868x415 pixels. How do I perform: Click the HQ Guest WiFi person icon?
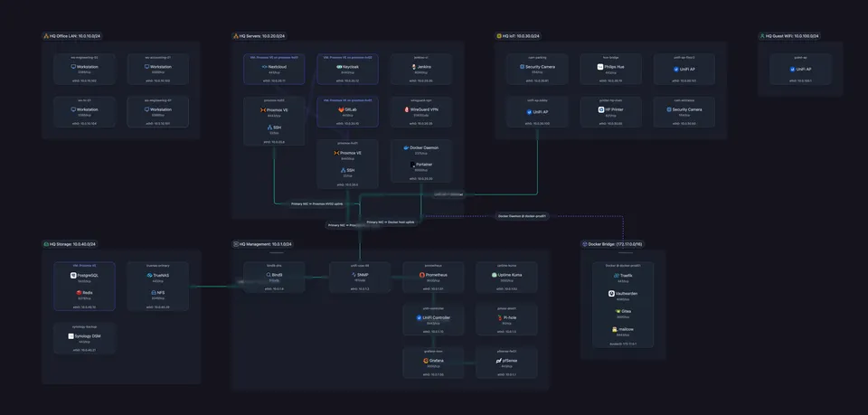click(762, 36)
